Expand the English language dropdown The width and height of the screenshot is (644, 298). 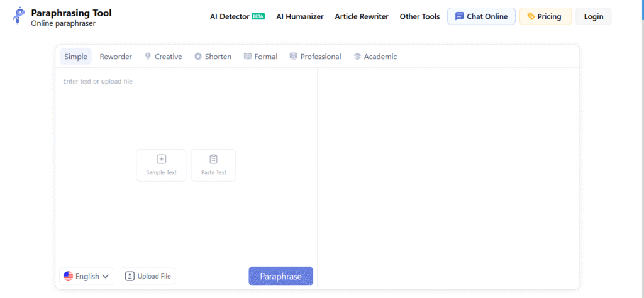(x=105, y=276)
